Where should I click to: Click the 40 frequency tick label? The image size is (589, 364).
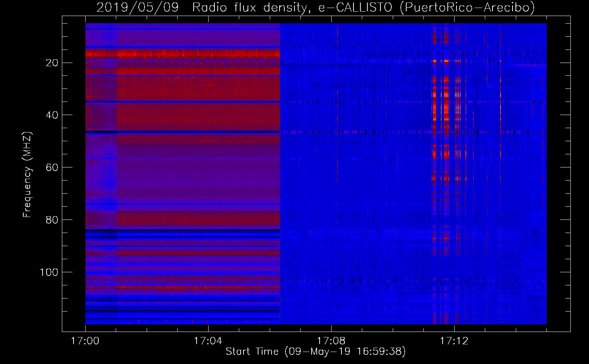pyautogui.click(x=52, y=115)
